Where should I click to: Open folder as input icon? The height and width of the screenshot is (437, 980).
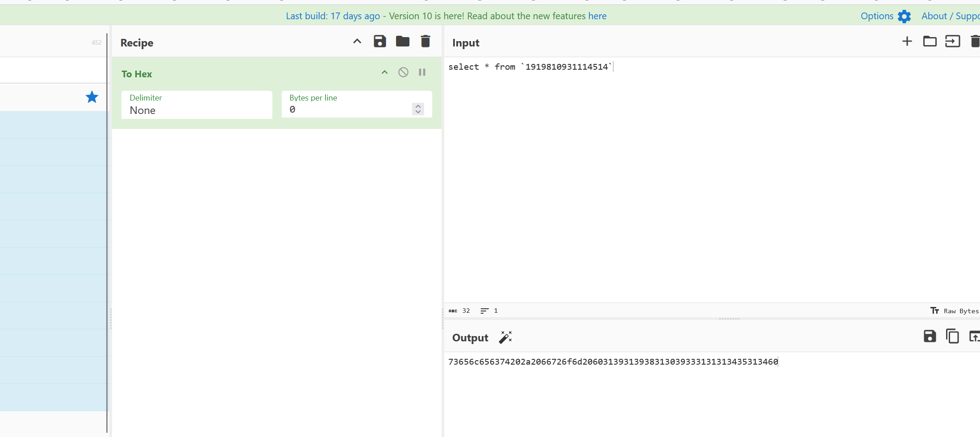pyautogui.click(x=930, y=42)
